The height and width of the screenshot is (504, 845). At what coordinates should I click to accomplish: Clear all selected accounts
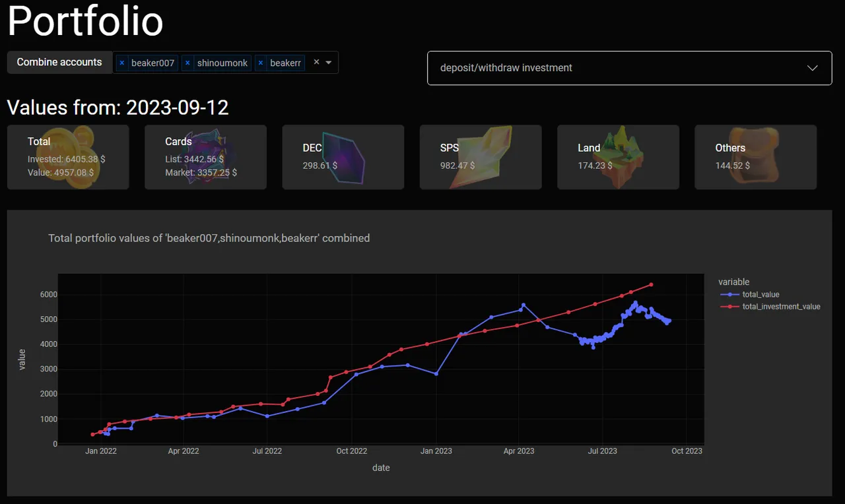click(316, 62)
